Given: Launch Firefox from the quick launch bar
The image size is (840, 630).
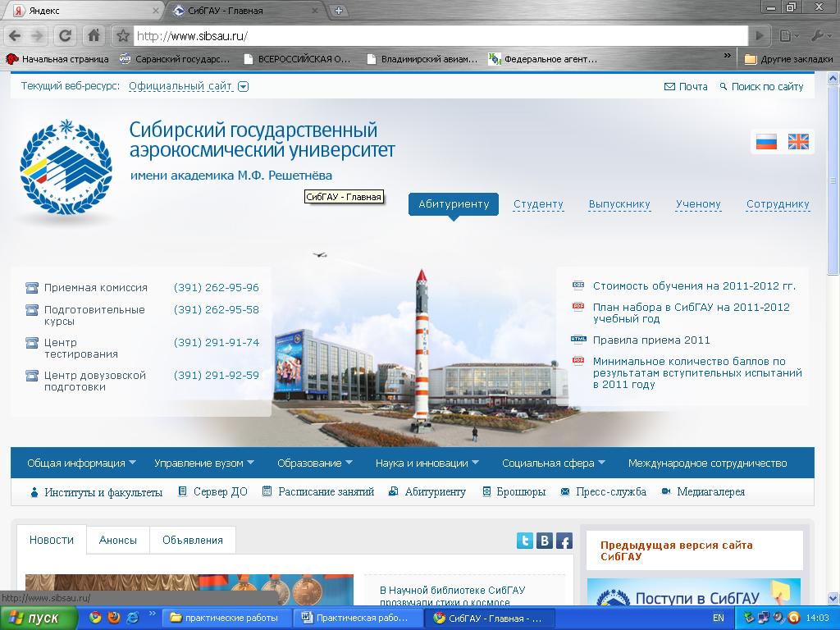Looking at the screenshot, I should [x=113, y=618].
